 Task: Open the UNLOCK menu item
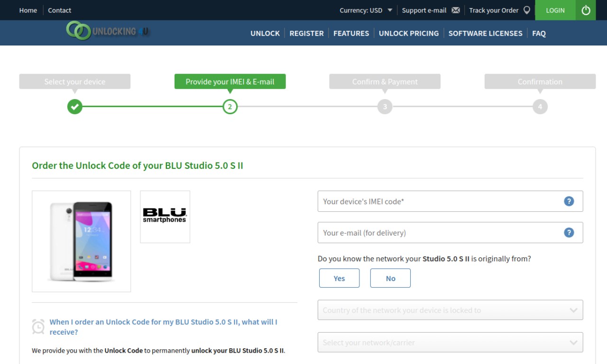[265, 33]
